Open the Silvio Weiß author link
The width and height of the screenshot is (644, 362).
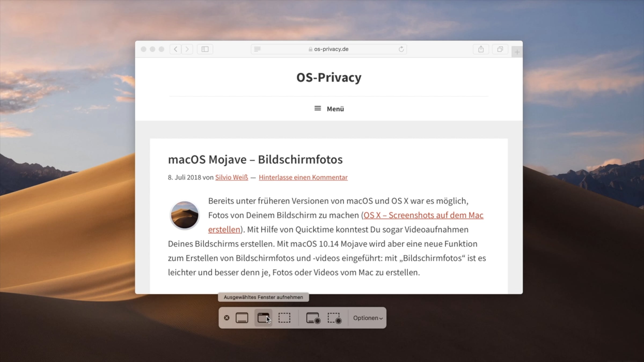232,177
